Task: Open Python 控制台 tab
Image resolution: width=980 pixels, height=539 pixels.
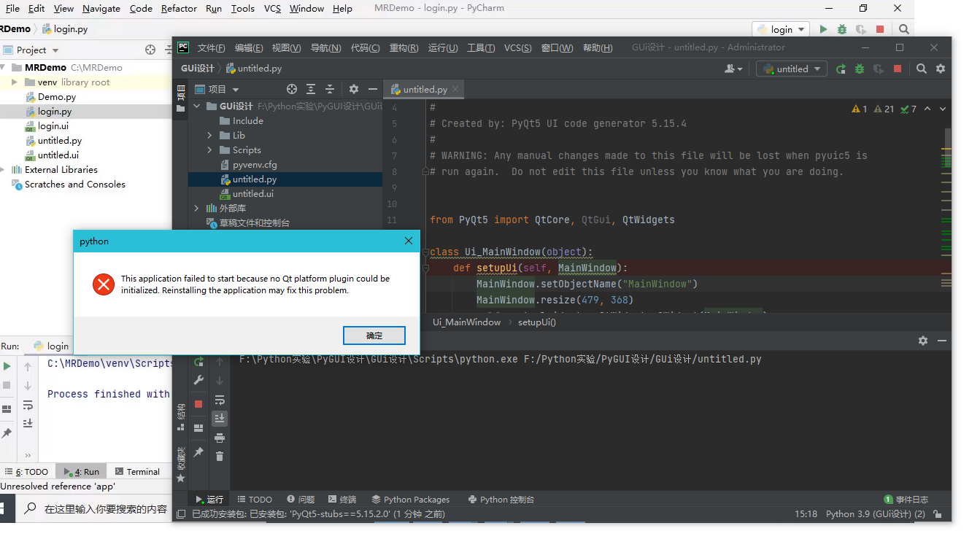Action: click(x=501, y=500)
